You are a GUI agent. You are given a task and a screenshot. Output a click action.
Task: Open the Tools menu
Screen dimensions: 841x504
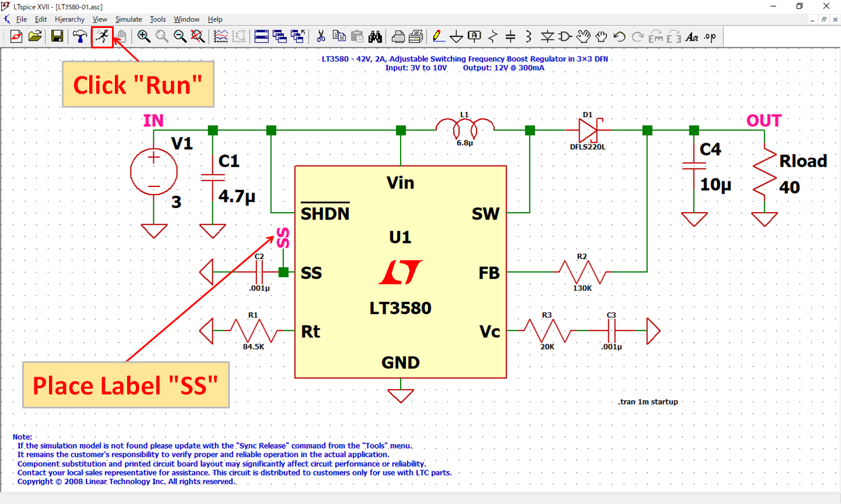click(157, 19)
